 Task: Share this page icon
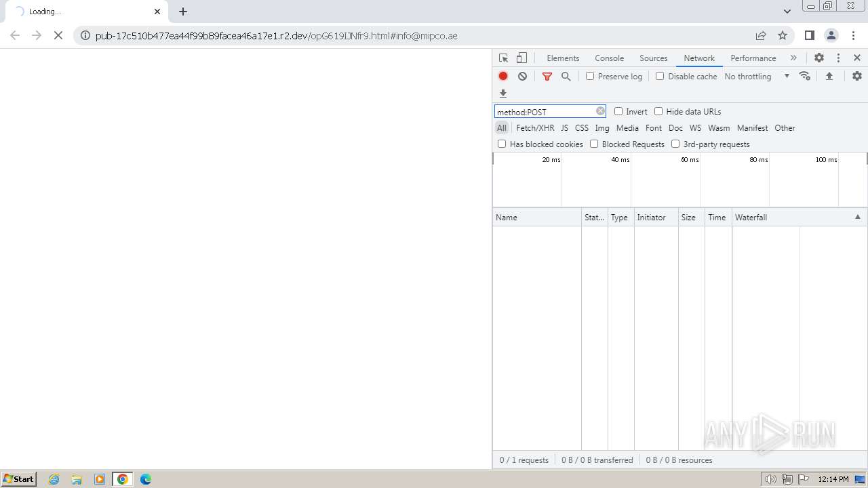761,35
